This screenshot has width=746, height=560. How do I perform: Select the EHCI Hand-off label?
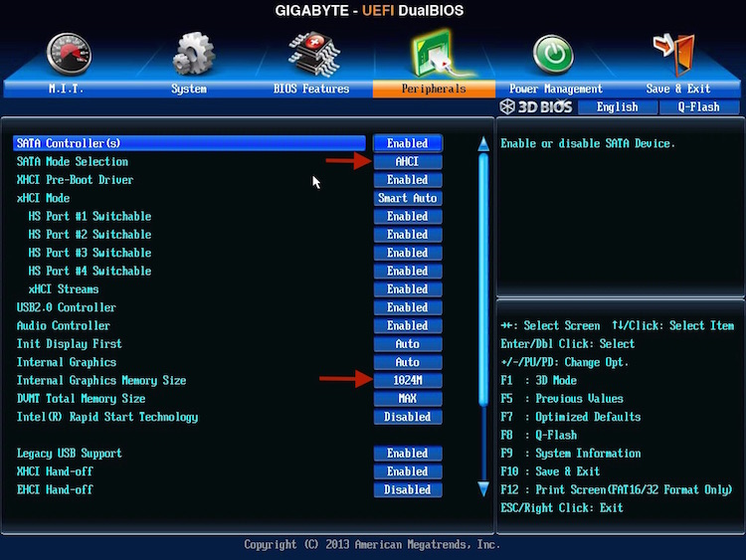[x=55, y=489]
